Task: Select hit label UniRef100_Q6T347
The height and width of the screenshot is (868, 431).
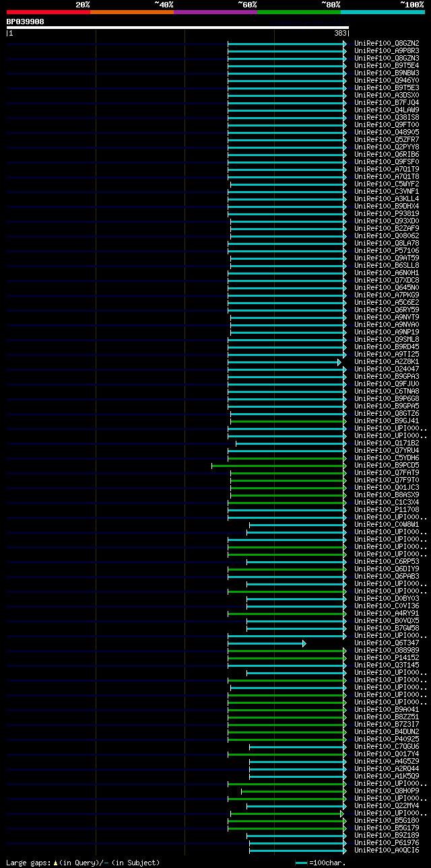Action: (x=387, y=643)
